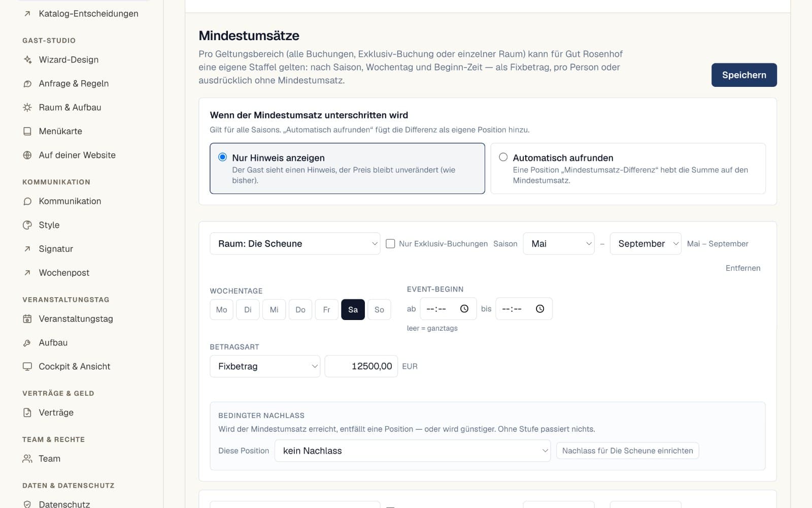Open the 'kein Nachlass' position dropdown
Viewport: 812px width, 508px height.
click(413, 451)
